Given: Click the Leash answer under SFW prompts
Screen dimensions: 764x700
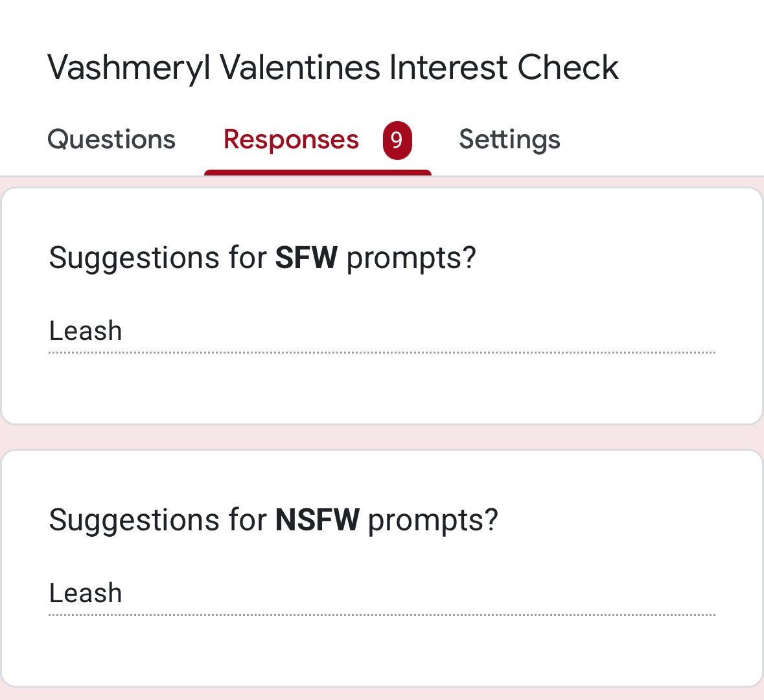Looking at the screenshot, I should coord(86,331).
